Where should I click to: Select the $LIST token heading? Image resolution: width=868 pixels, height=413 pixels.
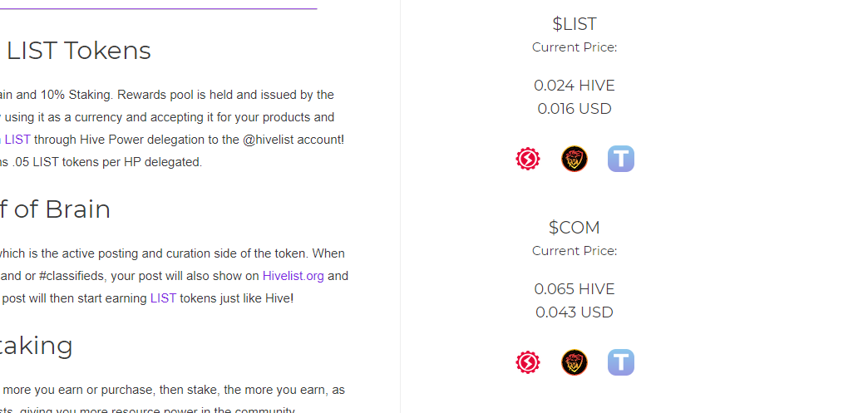[x=574, y=24]
